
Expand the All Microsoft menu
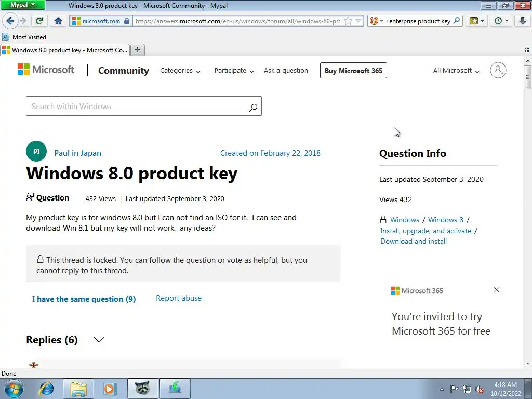tap(456, 70)
